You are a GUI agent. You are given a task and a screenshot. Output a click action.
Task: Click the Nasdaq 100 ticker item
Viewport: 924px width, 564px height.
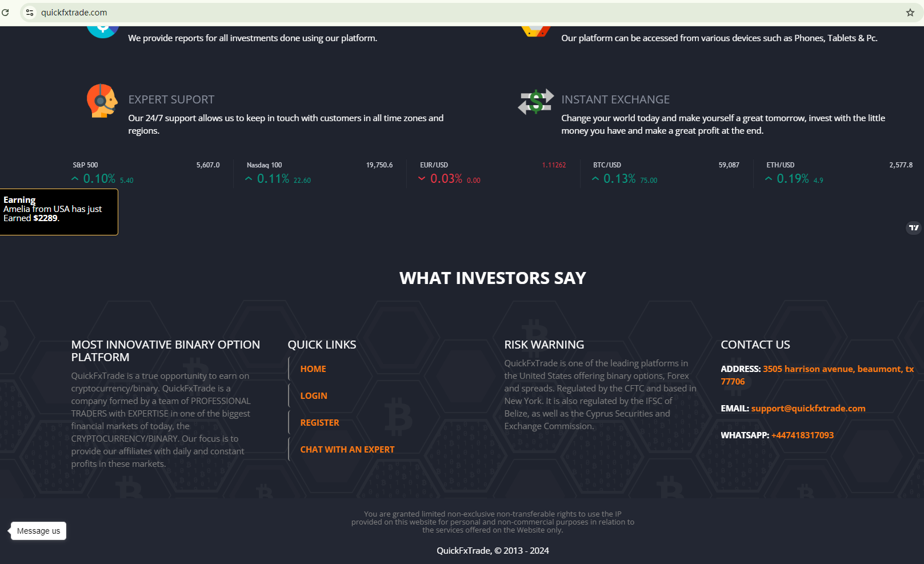(x=319, y=172)
